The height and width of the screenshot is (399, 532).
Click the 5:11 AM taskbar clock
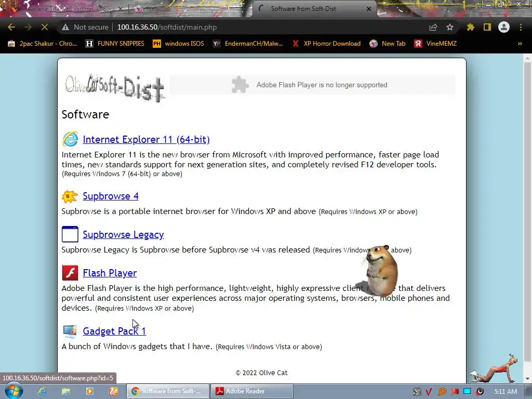coord(506,392)
